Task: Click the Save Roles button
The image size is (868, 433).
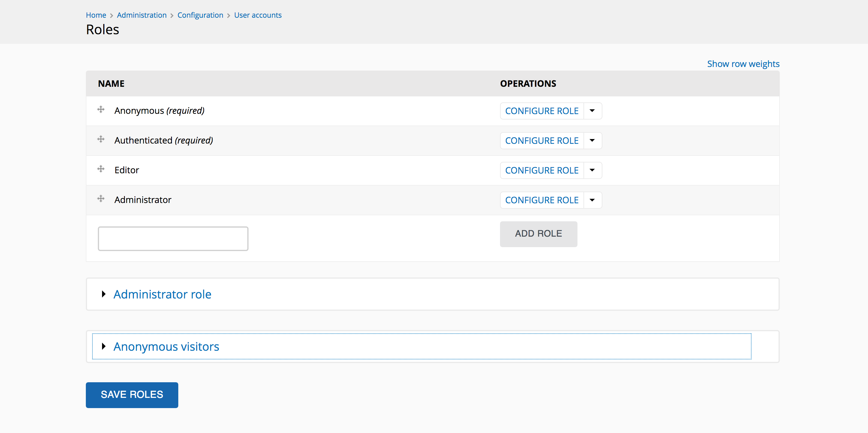Action: 132,395
